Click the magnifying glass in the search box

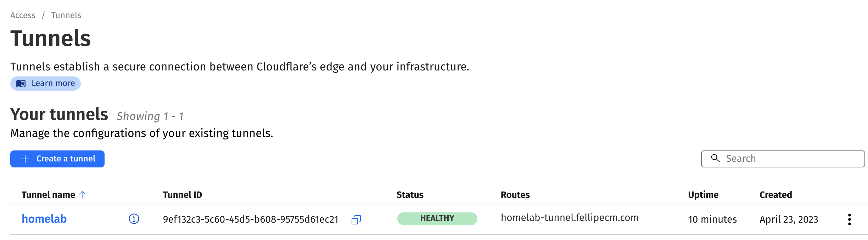click(715, 158)
